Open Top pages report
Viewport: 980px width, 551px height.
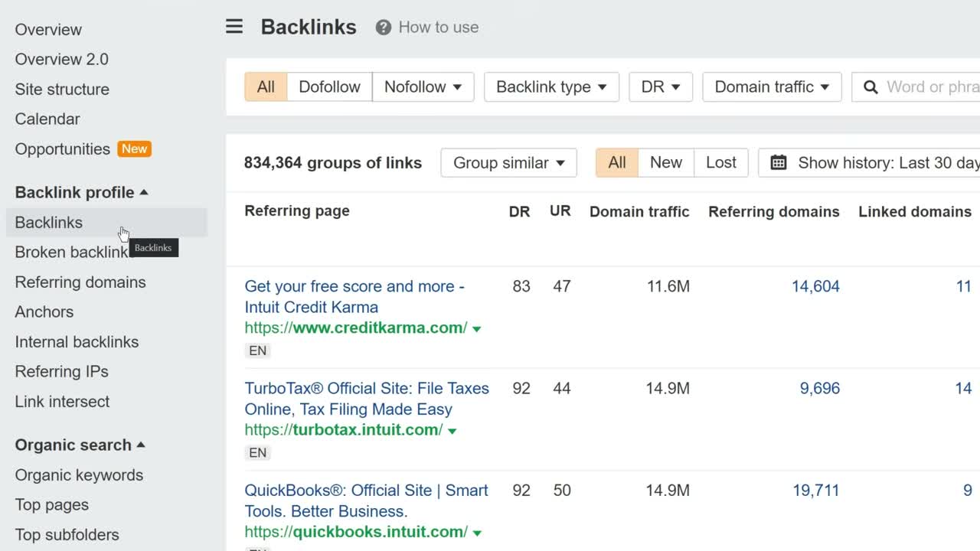(x=52, y=505)
